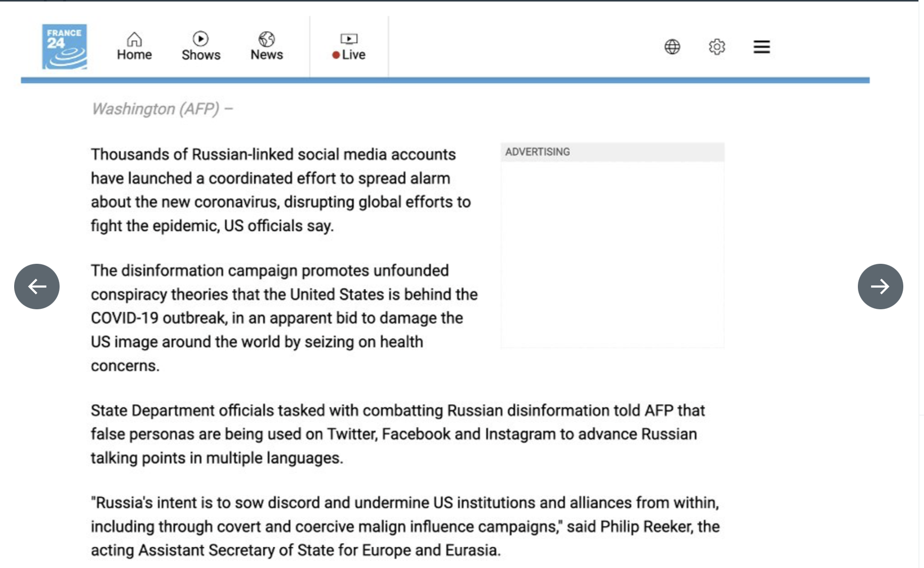Screen dimensions: 924x568
Task: Click the France 24 logo
Action: [x=64, y=46]
